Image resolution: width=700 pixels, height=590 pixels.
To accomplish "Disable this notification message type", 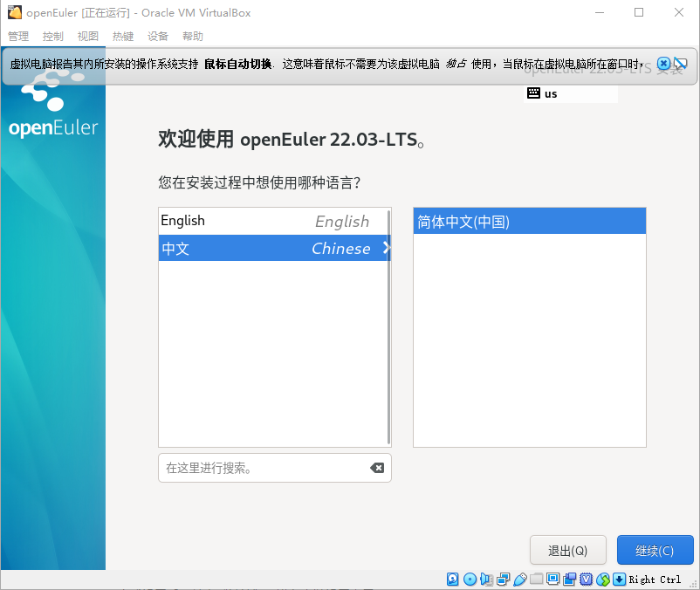I will pos(681,63).
